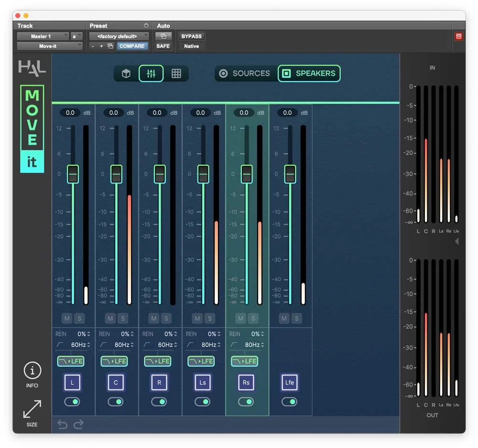Click the automation enable window icon

(163, 37)
